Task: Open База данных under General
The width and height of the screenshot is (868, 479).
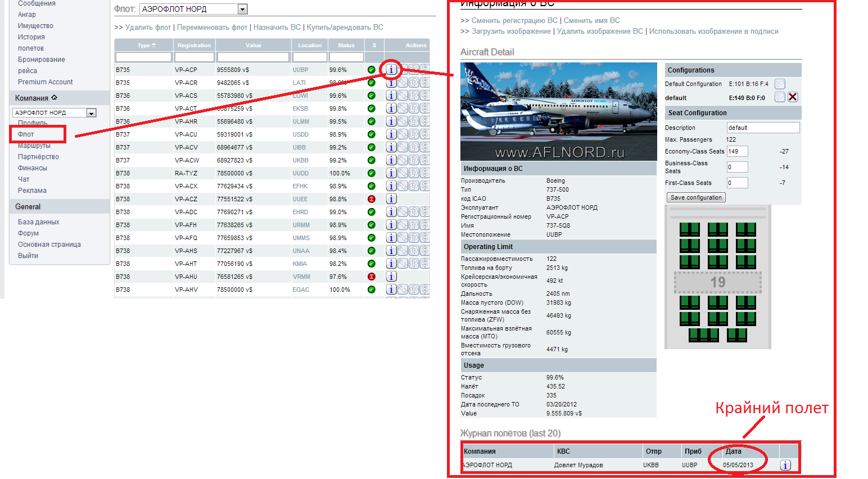Action: pyautogui.click(x=38, y=222)
